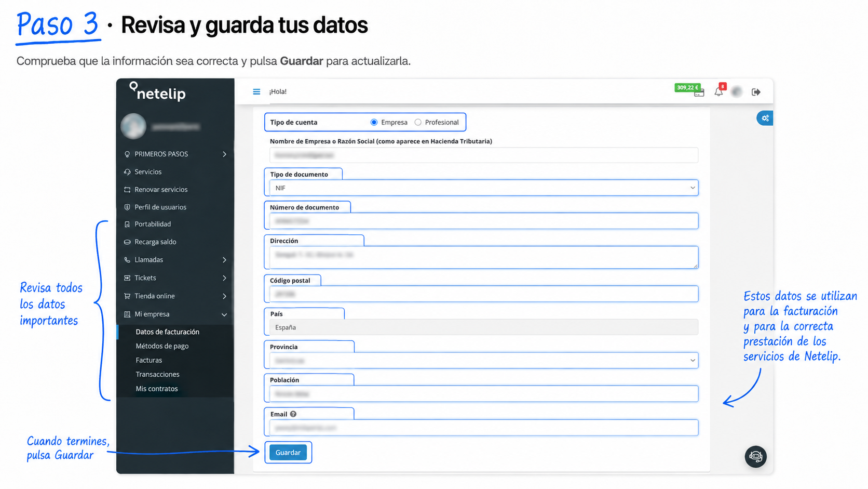Screen dimensions: 868x489
Task: Click the Dirección text area
Action: [483, 257]
